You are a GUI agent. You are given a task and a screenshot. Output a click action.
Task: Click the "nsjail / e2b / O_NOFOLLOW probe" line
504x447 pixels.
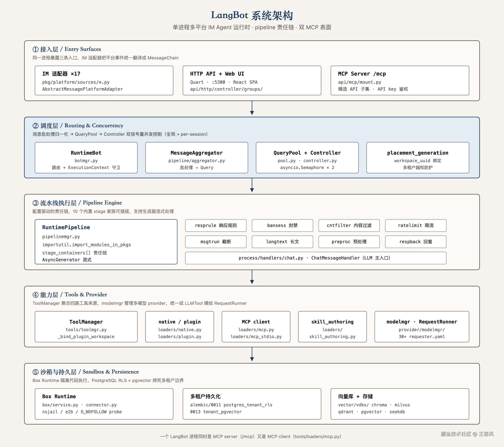click(82, 412)
